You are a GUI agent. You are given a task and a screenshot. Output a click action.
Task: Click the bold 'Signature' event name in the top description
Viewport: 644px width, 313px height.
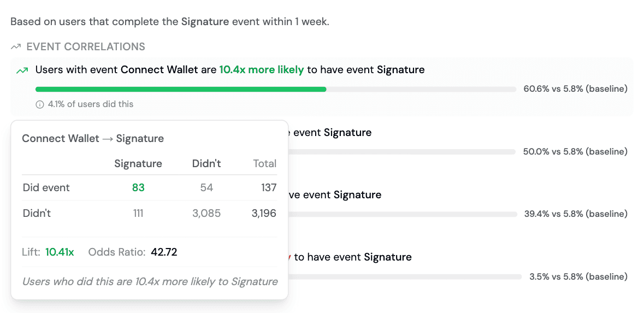205,22
